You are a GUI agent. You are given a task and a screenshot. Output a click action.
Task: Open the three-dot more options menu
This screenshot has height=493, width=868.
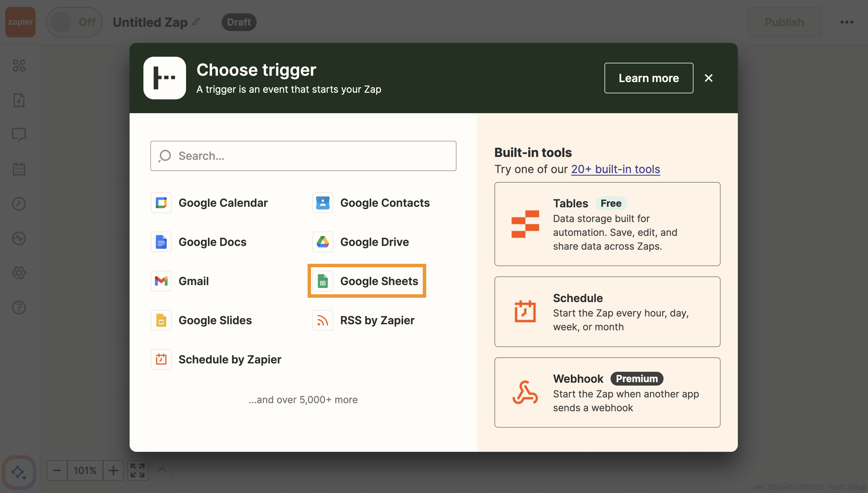847,22
